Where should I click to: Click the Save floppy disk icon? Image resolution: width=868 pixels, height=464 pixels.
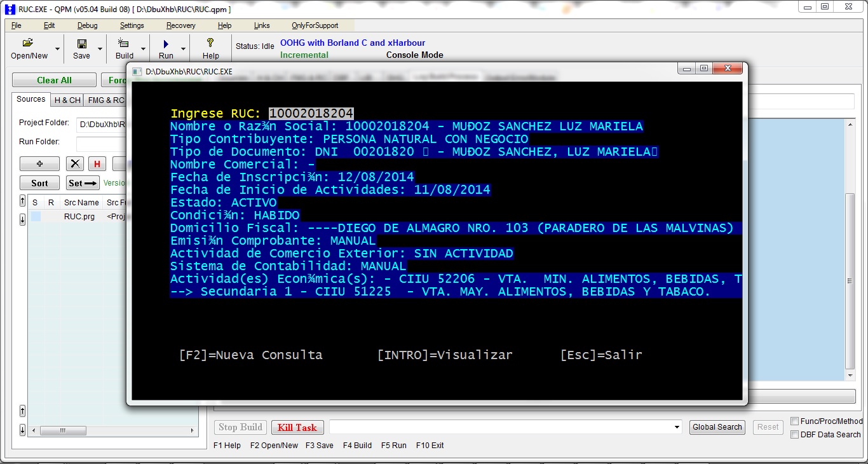point(81,43)
